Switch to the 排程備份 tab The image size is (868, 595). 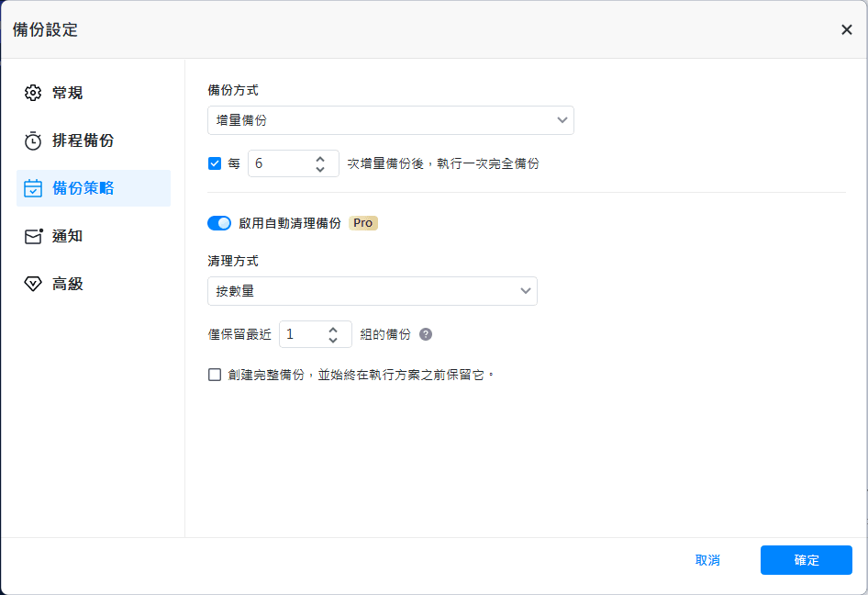pos(83,140)
